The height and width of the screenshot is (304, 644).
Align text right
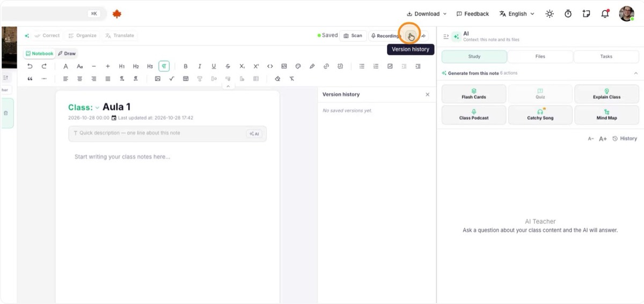pos(93,79)
